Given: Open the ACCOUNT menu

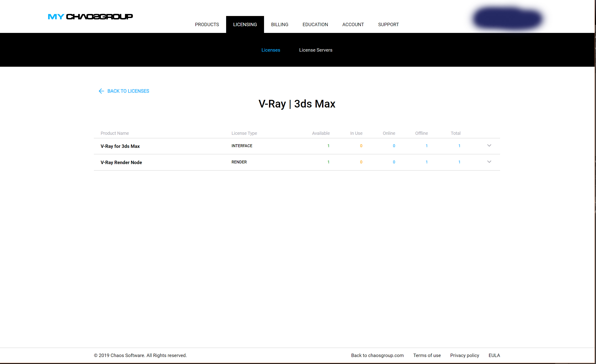Looking at the screenshot, I should pyautogui.click(x=353, y=24).
